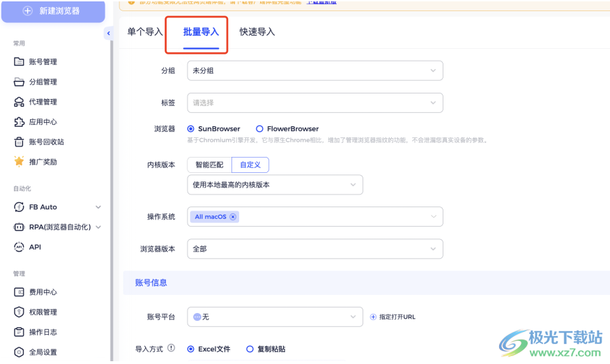Screen dimensions: 610x364
Task: Remove the All macOS tag
Action: tap(233, 217)
